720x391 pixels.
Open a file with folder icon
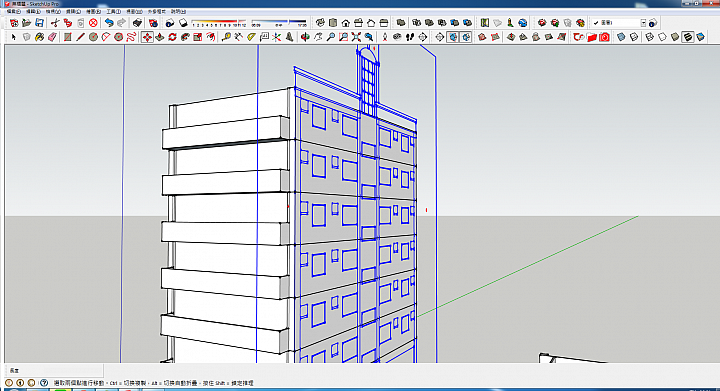tap(27, 23)
